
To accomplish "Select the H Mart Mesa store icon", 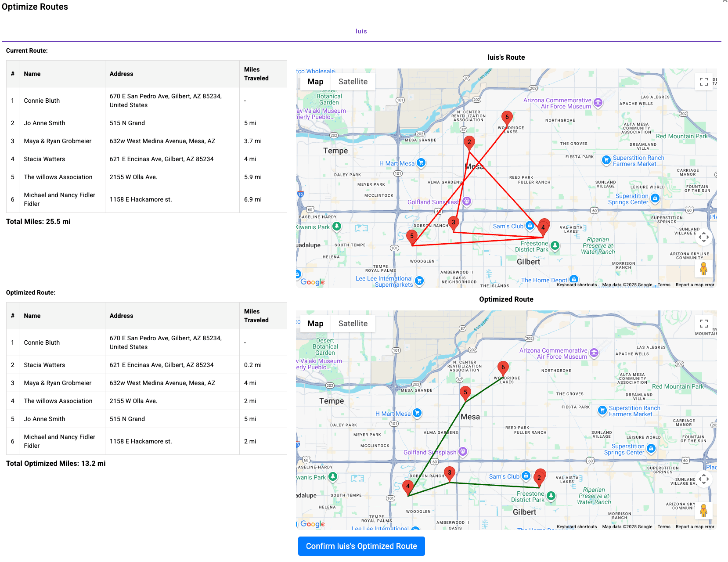I will [421, 163].
